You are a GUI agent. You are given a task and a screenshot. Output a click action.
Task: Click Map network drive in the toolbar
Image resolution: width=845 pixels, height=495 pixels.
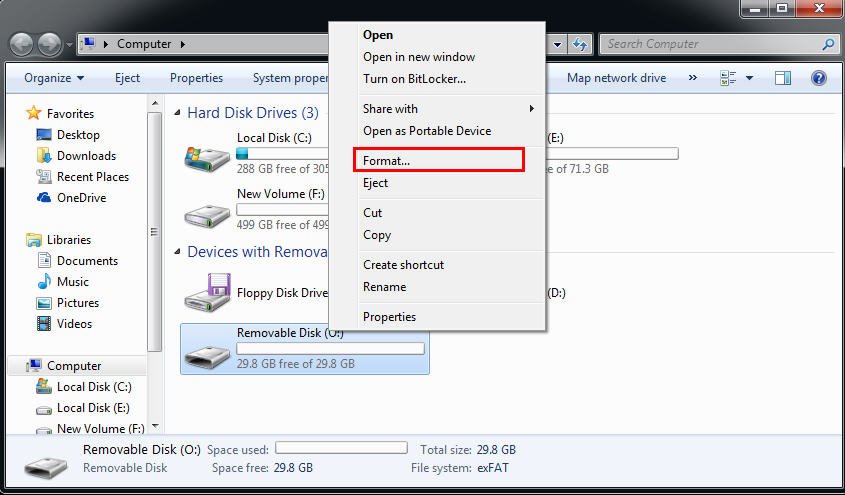pos(617,78)
